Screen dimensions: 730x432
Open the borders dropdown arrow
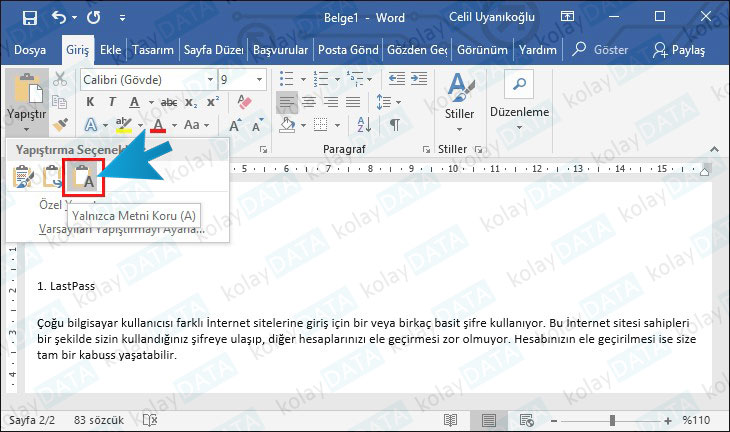(x=337, y=125)
